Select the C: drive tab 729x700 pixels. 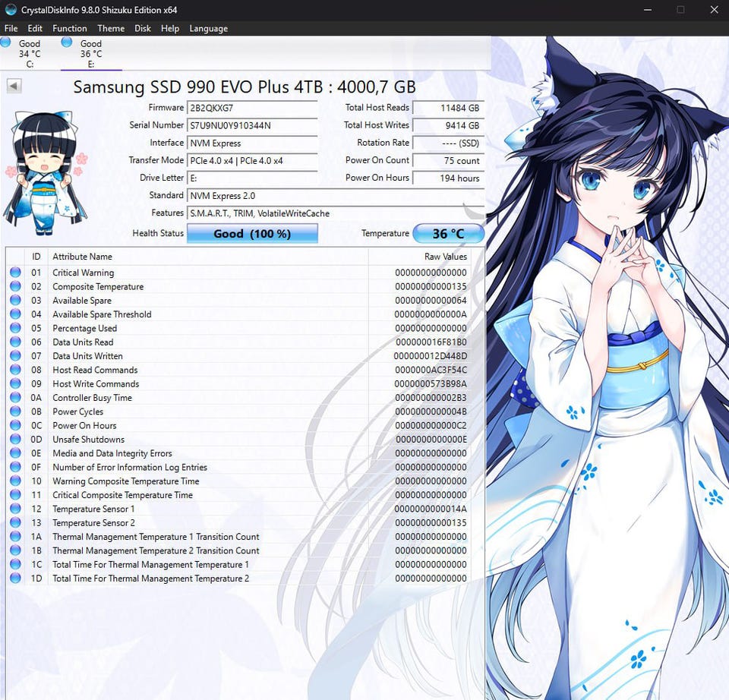30,53
